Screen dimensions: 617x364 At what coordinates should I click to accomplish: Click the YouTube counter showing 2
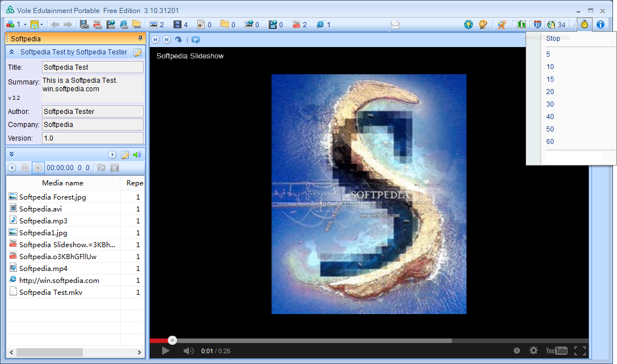coord(299,25)
